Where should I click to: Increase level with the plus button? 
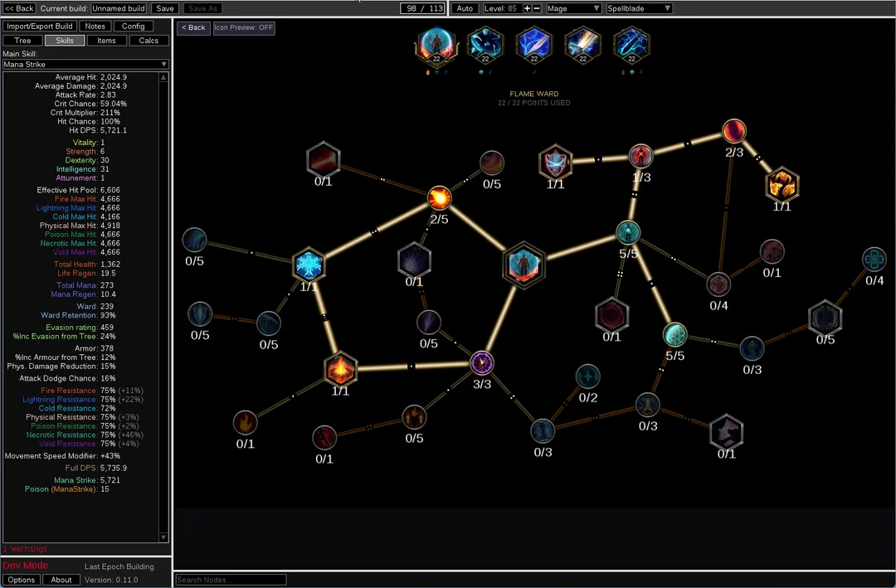pos(527,8)
